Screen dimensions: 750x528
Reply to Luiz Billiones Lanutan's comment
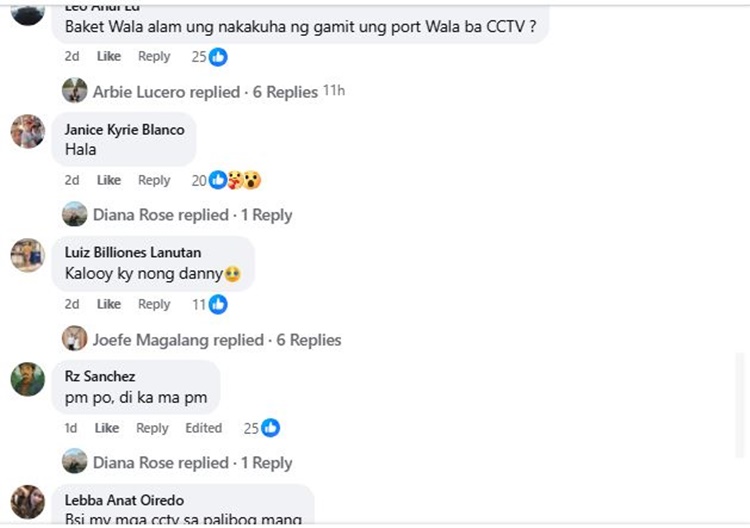(154, 304)
